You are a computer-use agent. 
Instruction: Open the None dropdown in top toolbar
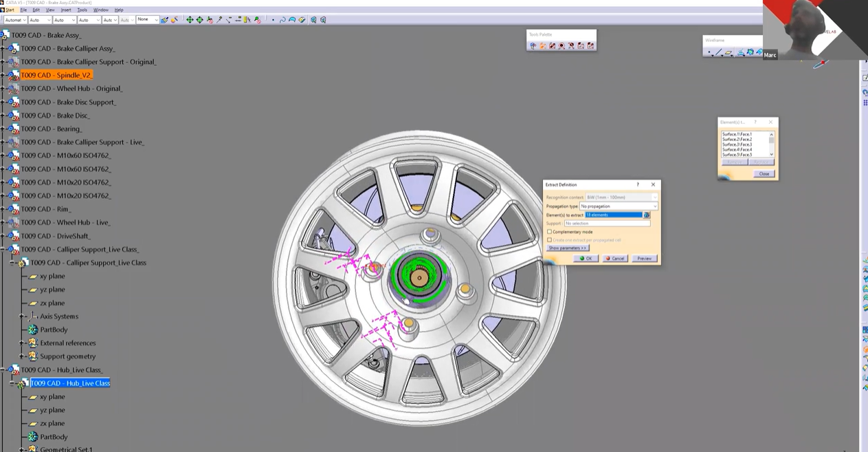click(147, 20)
